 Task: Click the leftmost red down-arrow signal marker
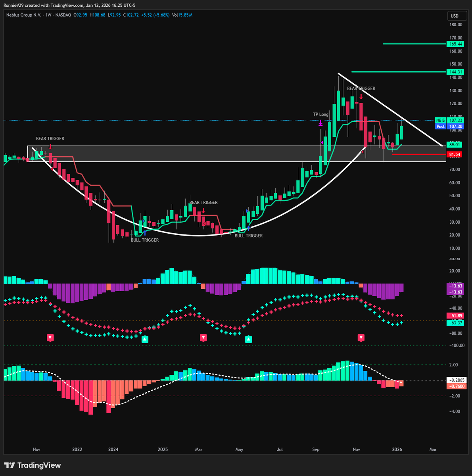point(50,338)
